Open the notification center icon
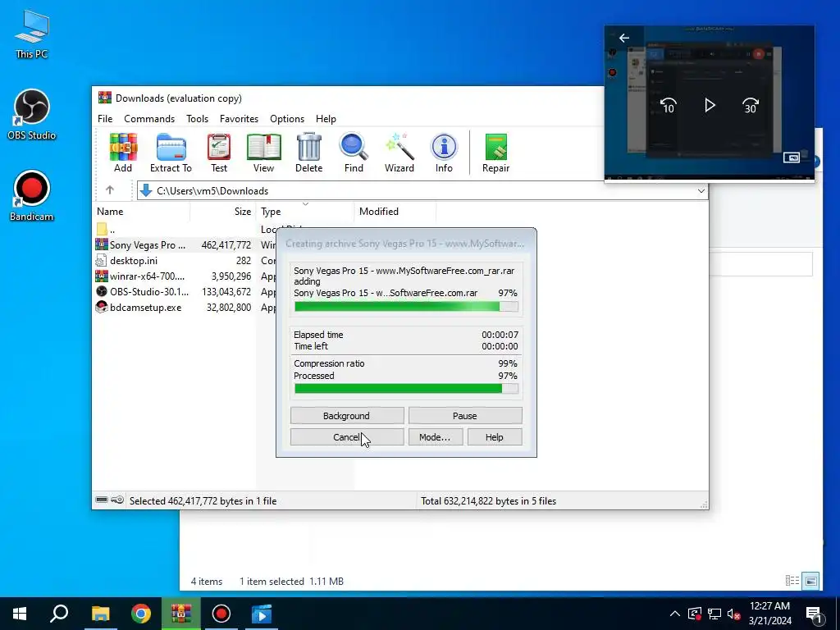 (x=815, y=614)
